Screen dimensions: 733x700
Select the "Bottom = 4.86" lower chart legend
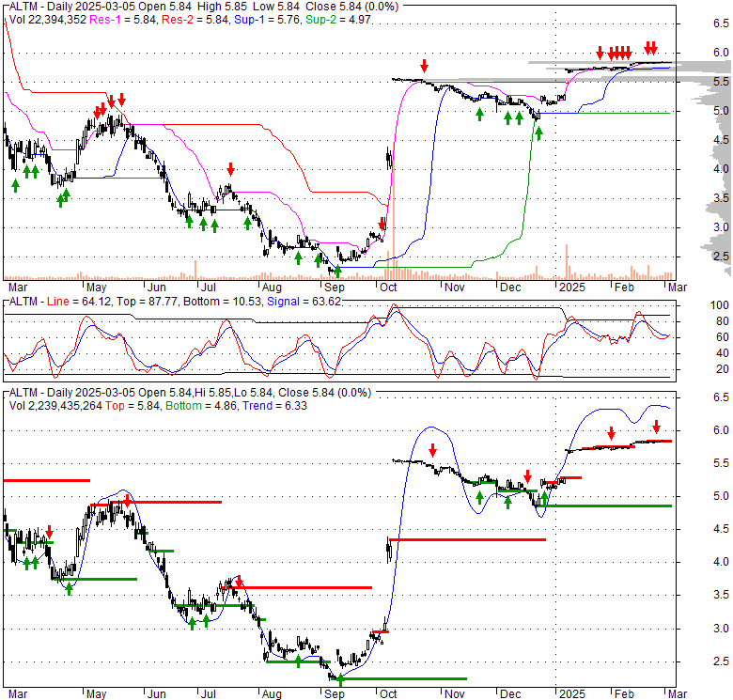[201, 406]
